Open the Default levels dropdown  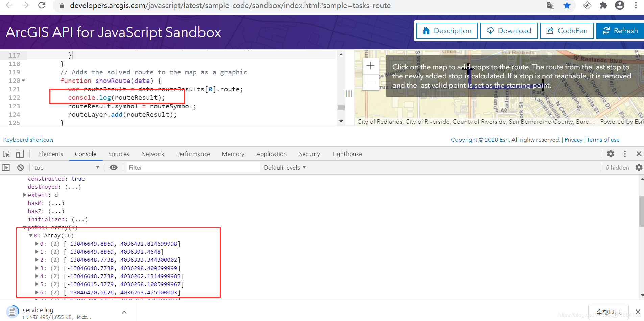click(x=285, y=168)
